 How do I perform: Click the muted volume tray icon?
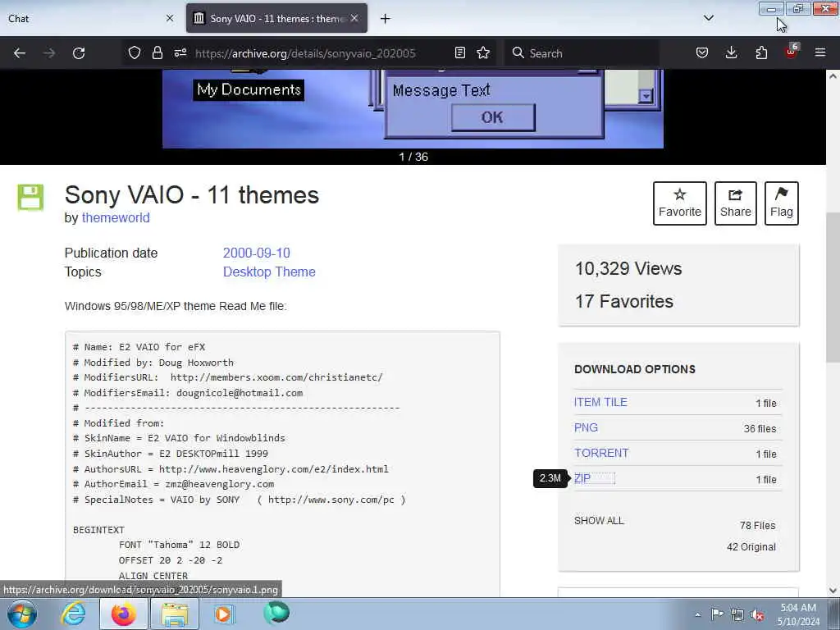[x=757, y=614]
